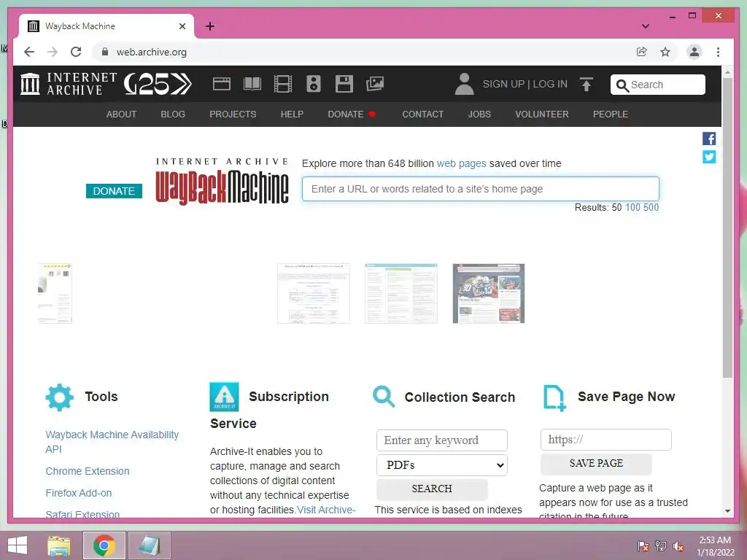Screen dimensions: 747x560
Task: Open Chrome's three-dot menu
Action: coord(718,52)
